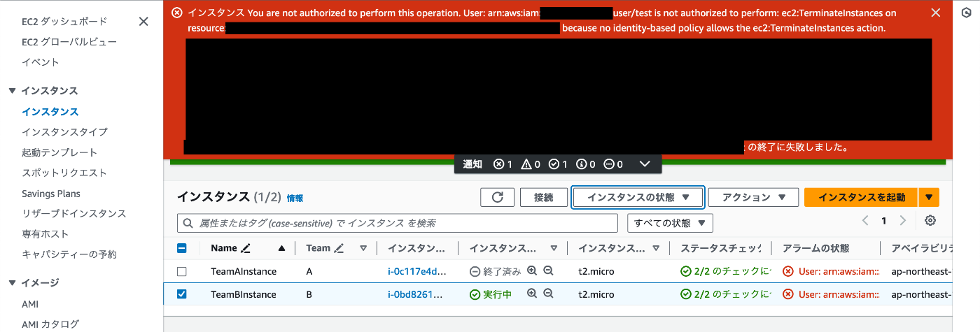Image resolution: width=980 pixels, height=332 pixels.
Task: Open the アクション dropdown menu
Action: click(753, 197)
